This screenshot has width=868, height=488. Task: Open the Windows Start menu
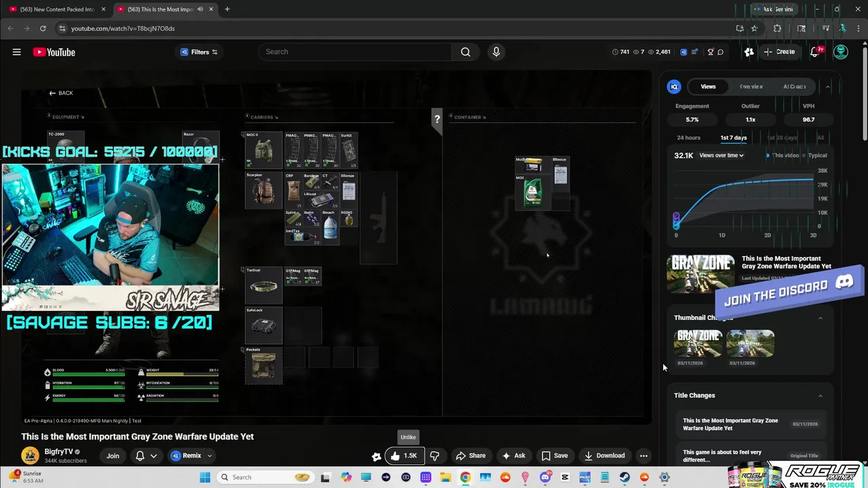pyautogui.click(x=205, y=477)
